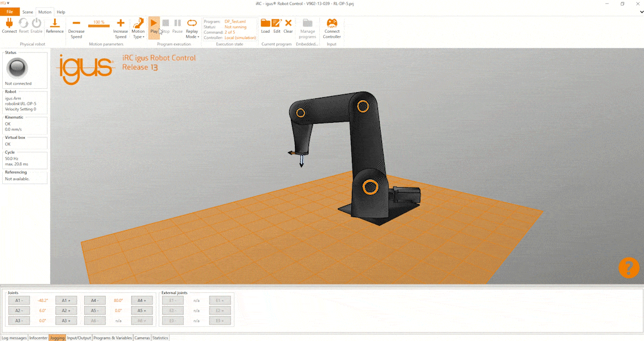Open the Motion Type dropdown
This screenshot has height=341, width=644.
[138, 28]
